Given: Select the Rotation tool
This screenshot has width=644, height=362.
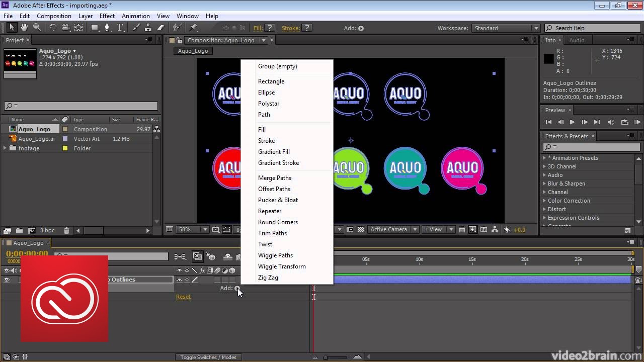Looking at the screenshot, I should coord(53,28).
